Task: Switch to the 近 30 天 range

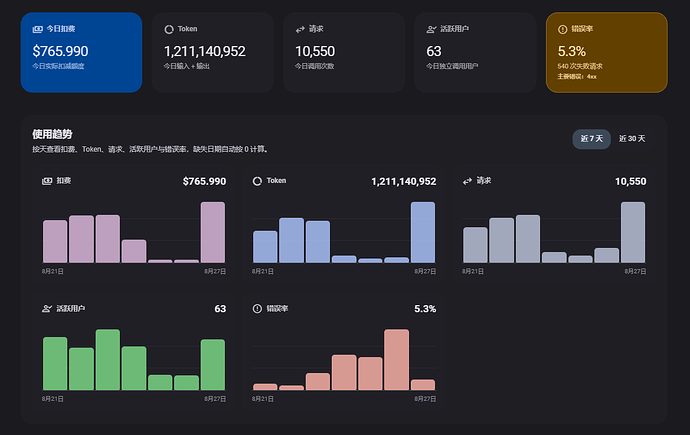Action: tap(632, 139)
